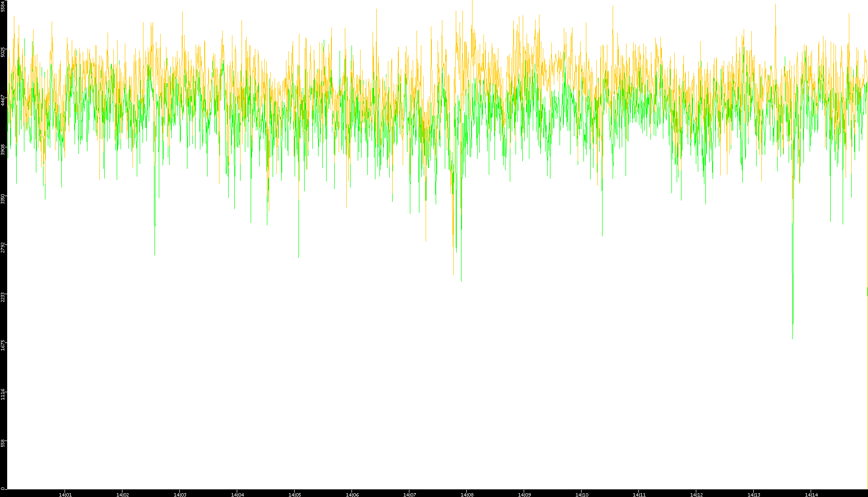Select the 2792 value axis label
The image size is (868, 497).
point(3,247)
